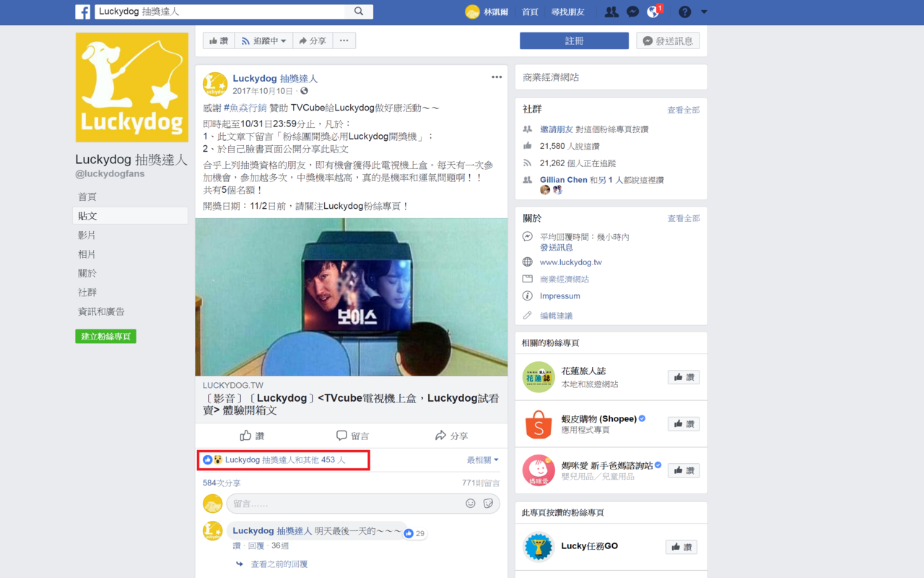The image size is (924, 578).
Task: Open post date 2017年10月10日
Action: (263, 91)
